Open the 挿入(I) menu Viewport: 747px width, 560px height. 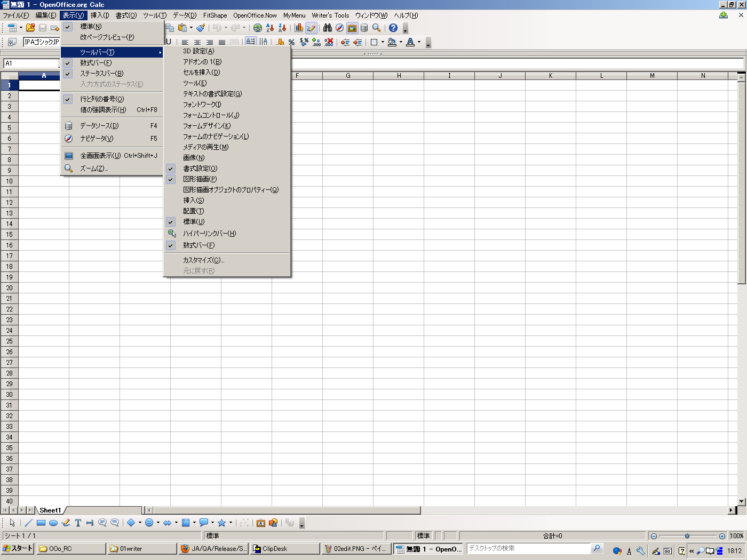(100, 15)
